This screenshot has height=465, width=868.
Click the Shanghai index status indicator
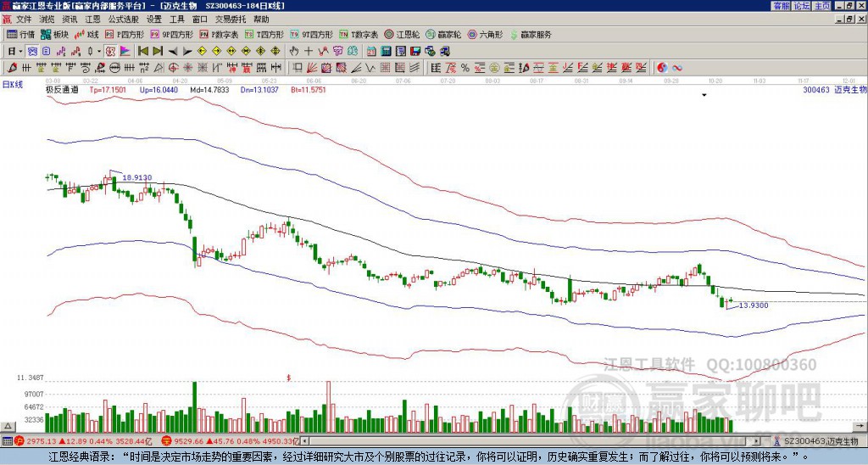click(x=83, y=441)
